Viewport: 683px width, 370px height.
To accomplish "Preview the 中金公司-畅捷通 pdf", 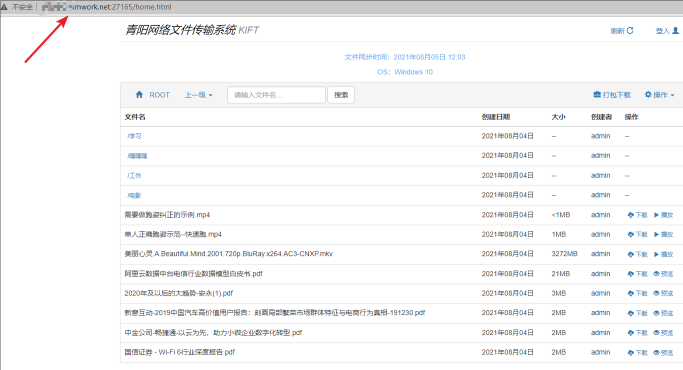I will click(x=663, y=333).
